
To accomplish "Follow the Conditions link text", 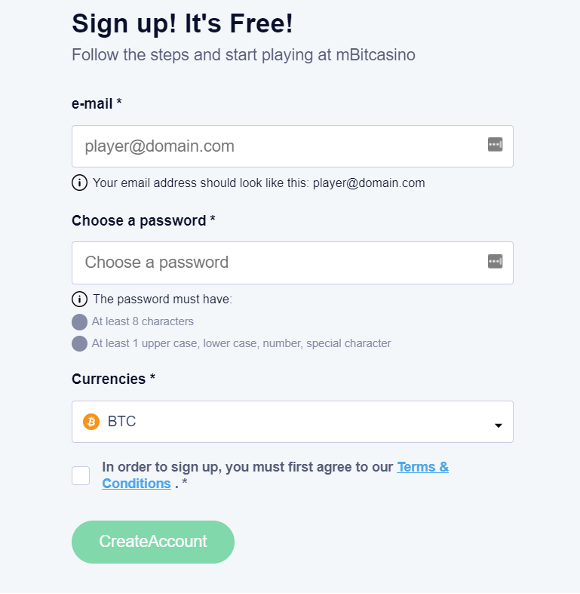I will pos(136,483).
